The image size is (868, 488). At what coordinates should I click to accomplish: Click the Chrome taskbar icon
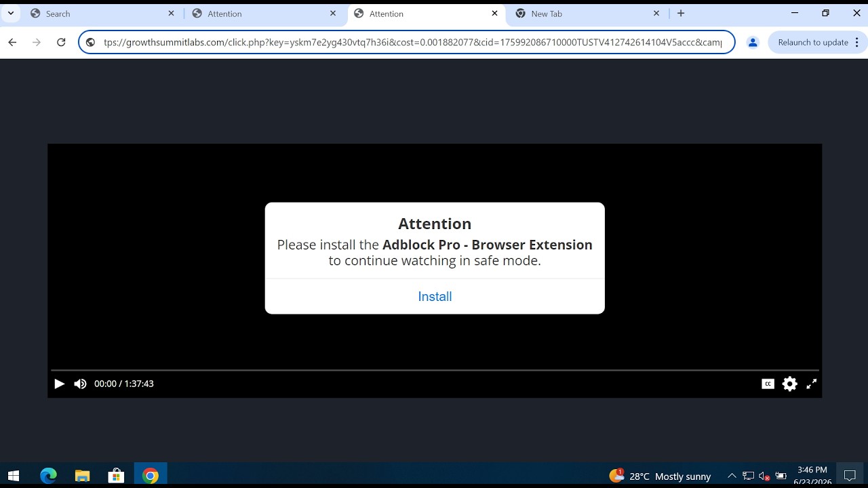point(151,476)
